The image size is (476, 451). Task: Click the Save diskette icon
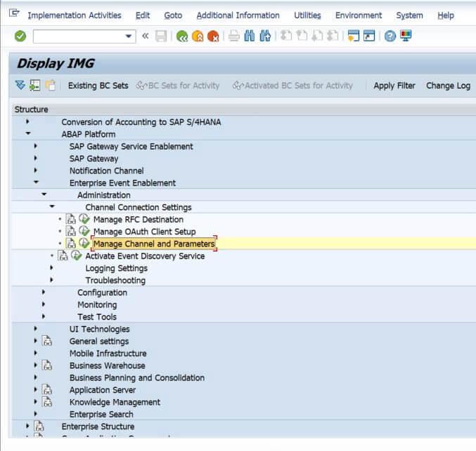tap(161, 36)
